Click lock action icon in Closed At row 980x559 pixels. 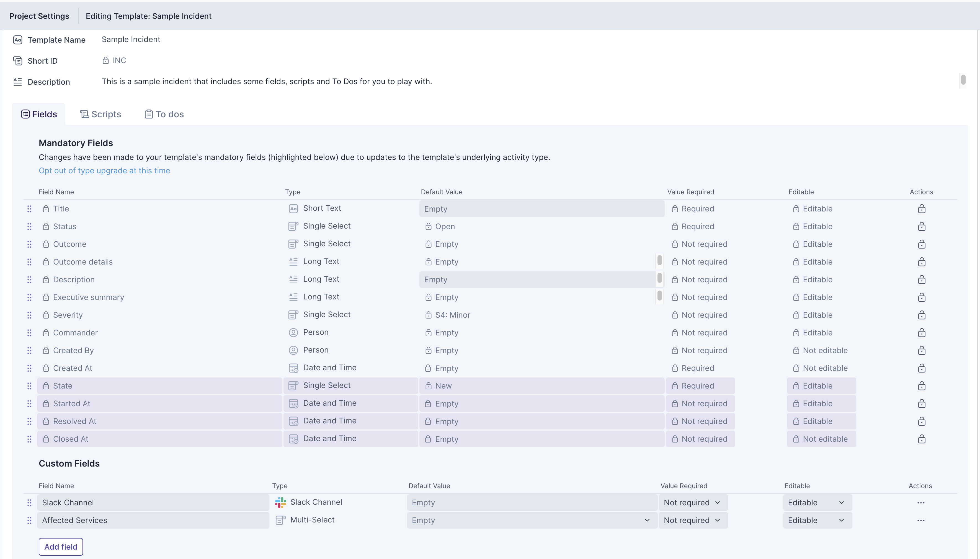tap(922, 439)
